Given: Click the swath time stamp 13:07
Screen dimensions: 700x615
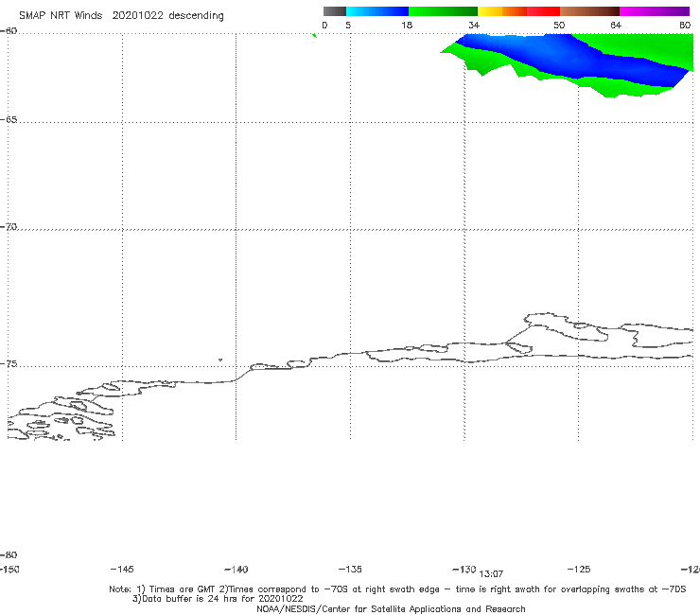Looking at the screenshot, I should [x=491, y=574].
